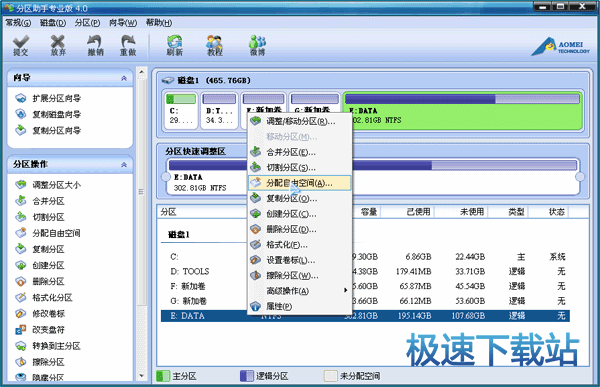600x387 pixels.
Task: Click the sidebar scrollbar up arrow
Action: [142, 72]
